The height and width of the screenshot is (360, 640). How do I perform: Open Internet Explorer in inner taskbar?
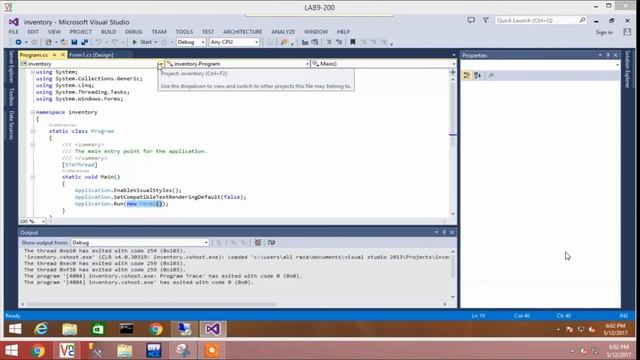click(x=41, y=329)
